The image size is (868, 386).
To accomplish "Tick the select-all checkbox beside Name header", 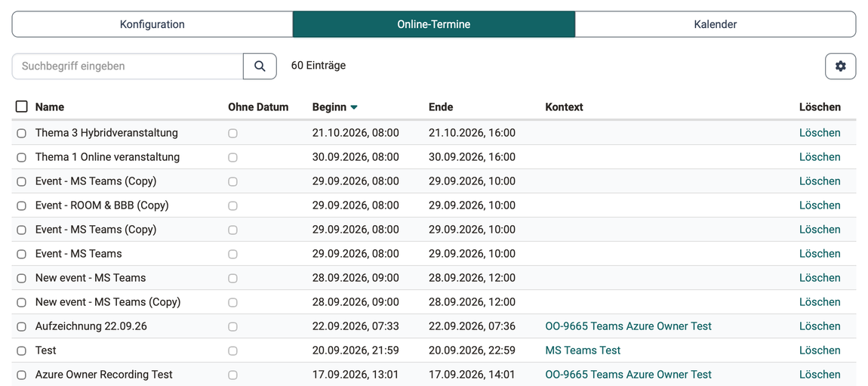I will pos(22,107).
